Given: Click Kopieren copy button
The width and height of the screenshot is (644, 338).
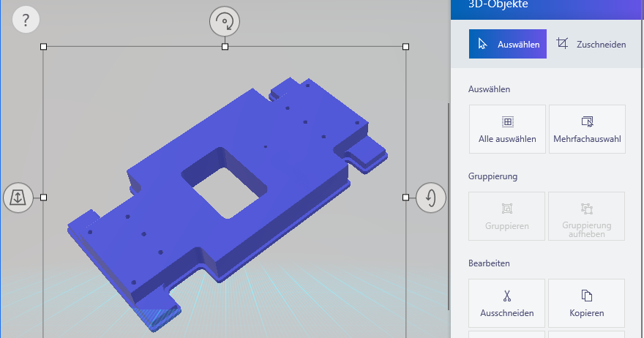Looking at the screenshot, I should 586,304.
